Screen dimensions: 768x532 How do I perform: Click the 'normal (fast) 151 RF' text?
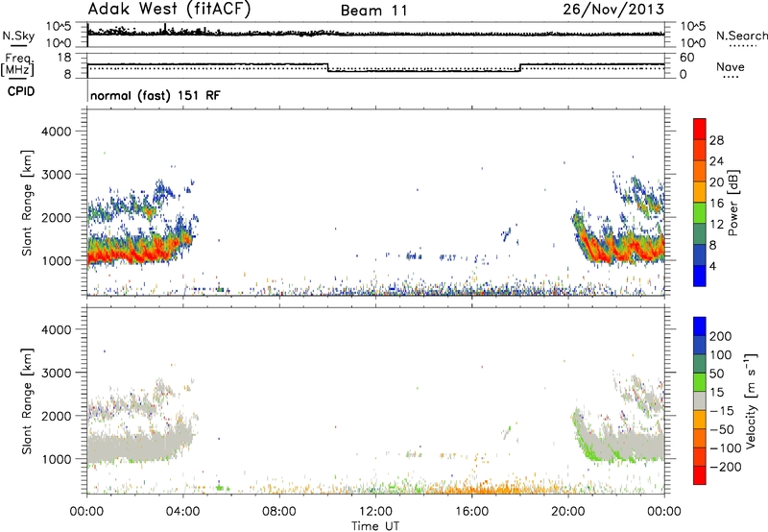(156, 95)
